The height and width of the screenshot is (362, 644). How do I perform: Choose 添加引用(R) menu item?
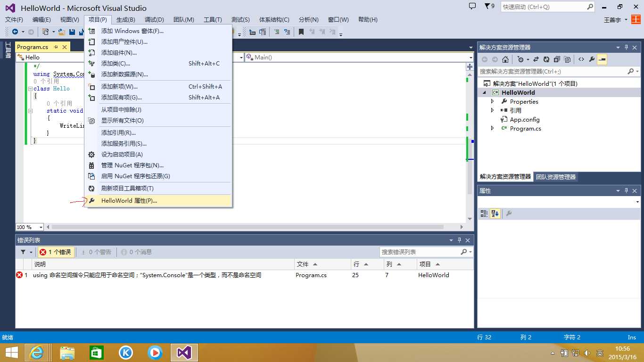(x=158, y=133)
